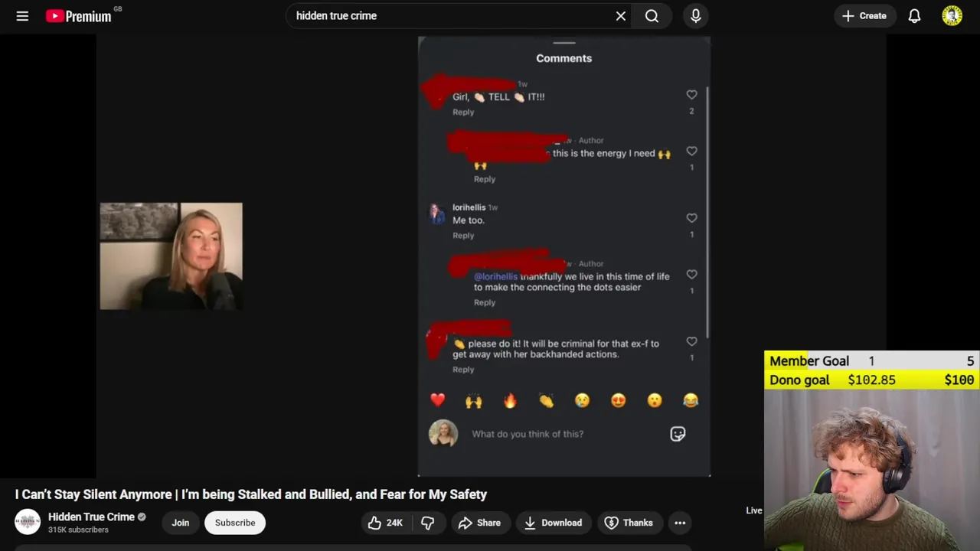Screen dimensions: 980x551
Task: Expand the three-dot more actions menu
Action: click(x=680, y=523)
